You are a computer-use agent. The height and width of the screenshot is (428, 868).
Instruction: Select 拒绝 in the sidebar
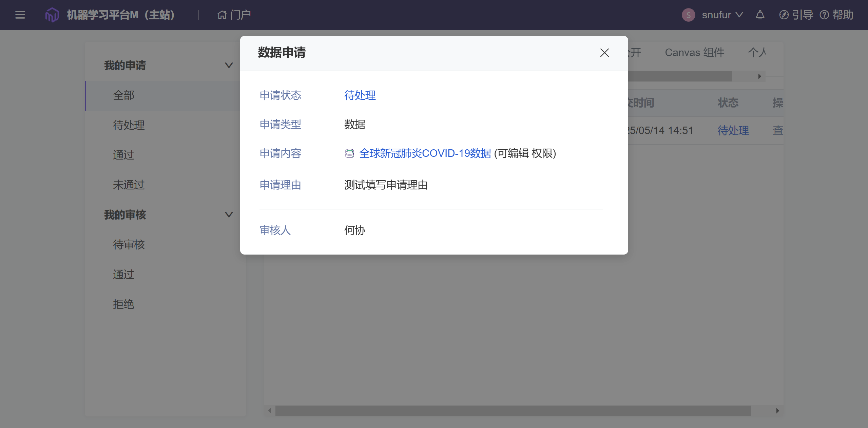point(123,304)
